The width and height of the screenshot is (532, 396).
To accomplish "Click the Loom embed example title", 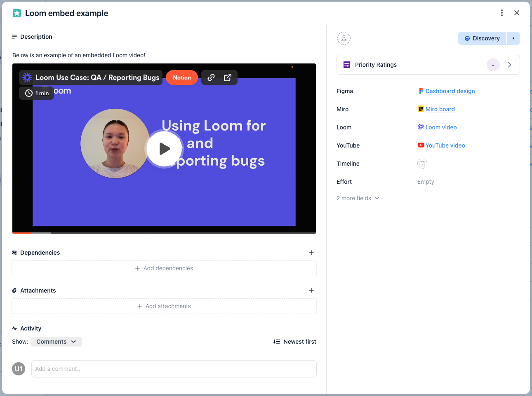I will [67, 13].
